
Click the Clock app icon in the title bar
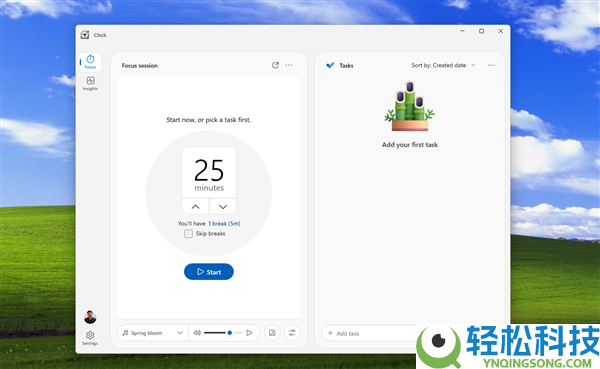pyautogui.click(x=85, y=35)
